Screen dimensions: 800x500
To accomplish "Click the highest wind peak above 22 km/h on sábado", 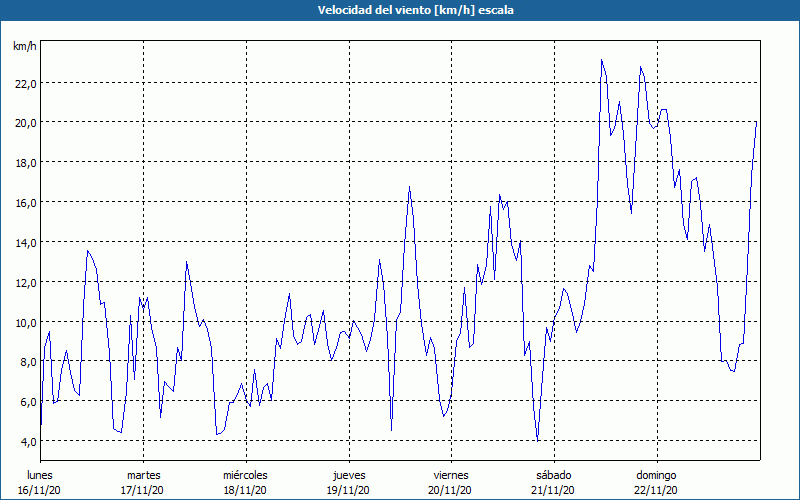I will coord(602,60).
